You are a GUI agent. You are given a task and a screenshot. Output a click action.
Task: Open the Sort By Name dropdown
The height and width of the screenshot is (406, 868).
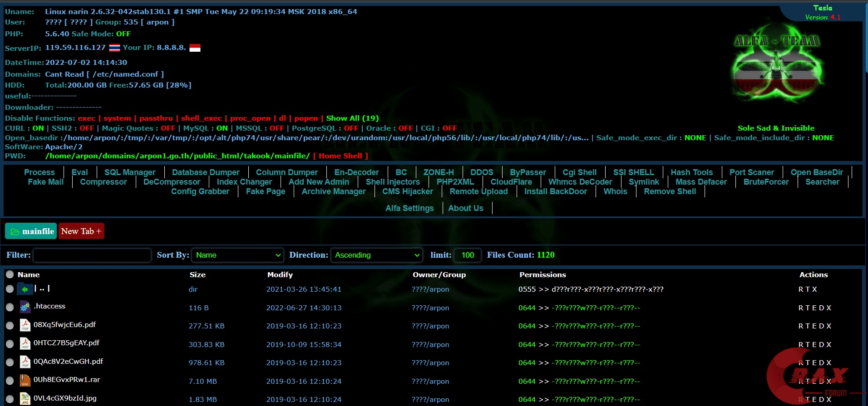(x=237, y=255)
